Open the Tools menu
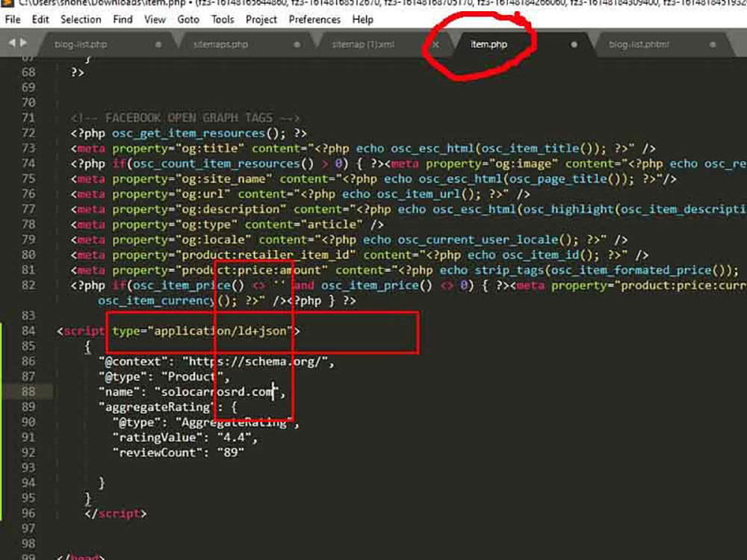 pos(223,19)
